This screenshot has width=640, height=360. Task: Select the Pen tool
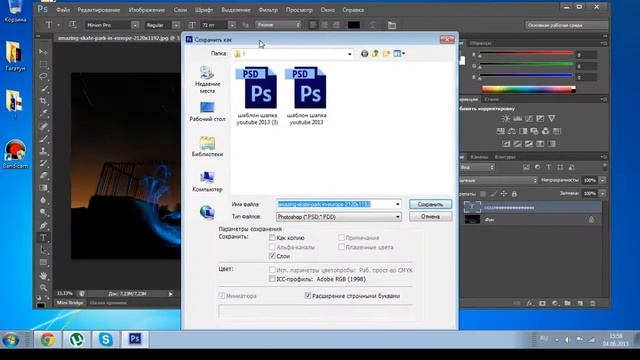tap(43, 225)
